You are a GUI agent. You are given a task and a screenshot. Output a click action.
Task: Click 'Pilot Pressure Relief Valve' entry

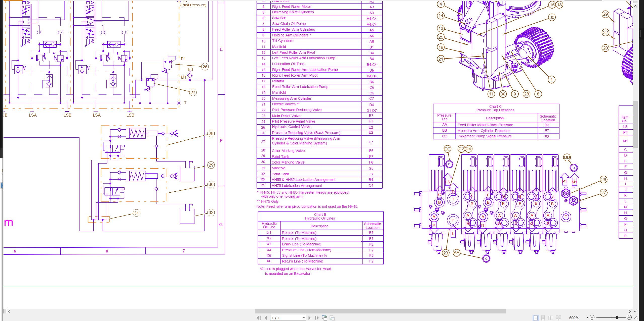[293, 121]
